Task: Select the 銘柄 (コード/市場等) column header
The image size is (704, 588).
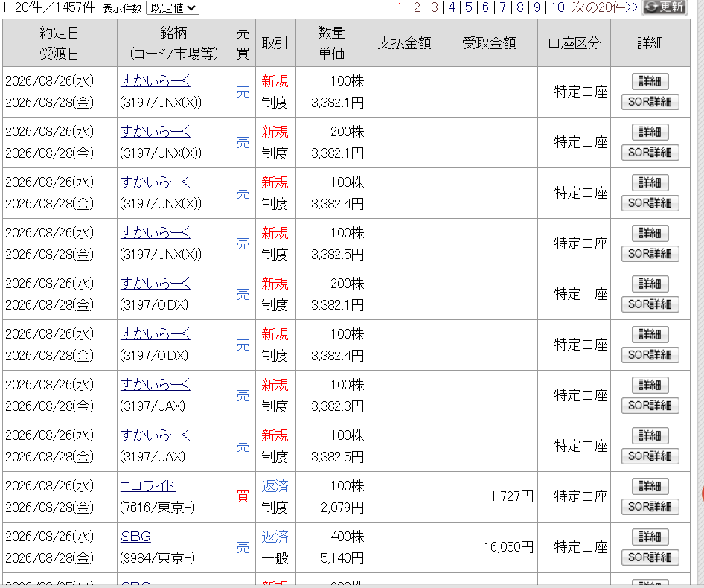Action: click(x=174, y=43)
